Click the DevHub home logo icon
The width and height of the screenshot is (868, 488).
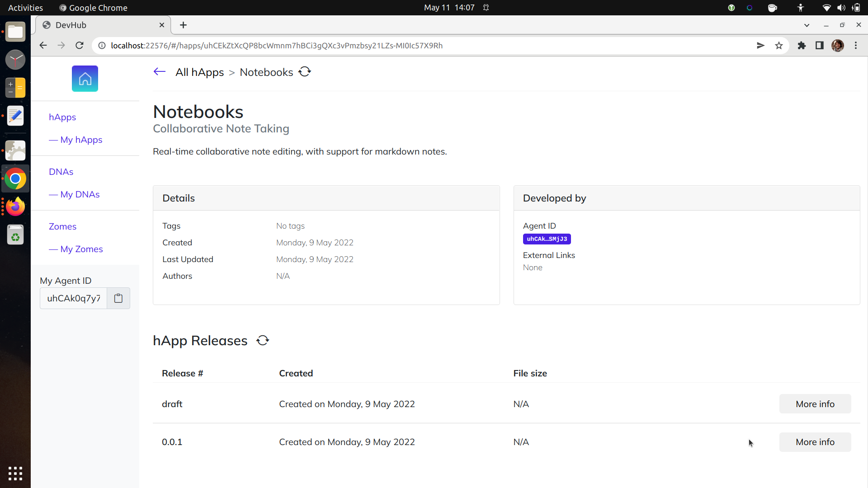pos(85,79)
